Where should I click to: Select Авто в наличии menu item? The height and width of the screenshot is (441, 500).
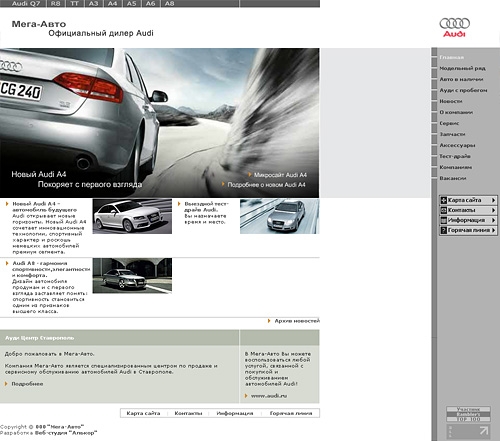[461, 79]
